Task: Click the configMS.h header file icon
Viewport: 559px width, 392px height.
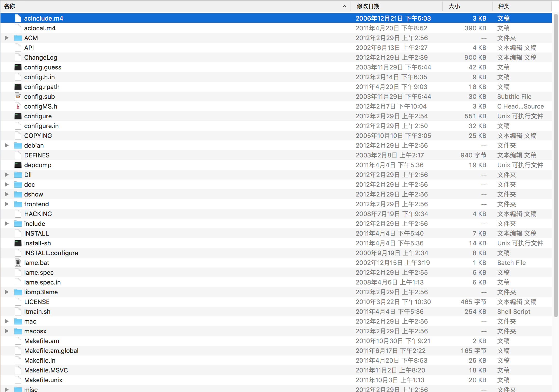Action: point(18,106)
